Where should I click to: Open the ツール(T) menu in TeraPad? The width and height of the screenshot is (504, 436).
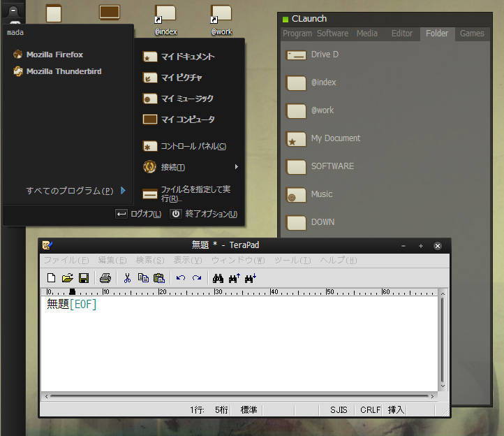pyautogui.click(x=292, y=261)
